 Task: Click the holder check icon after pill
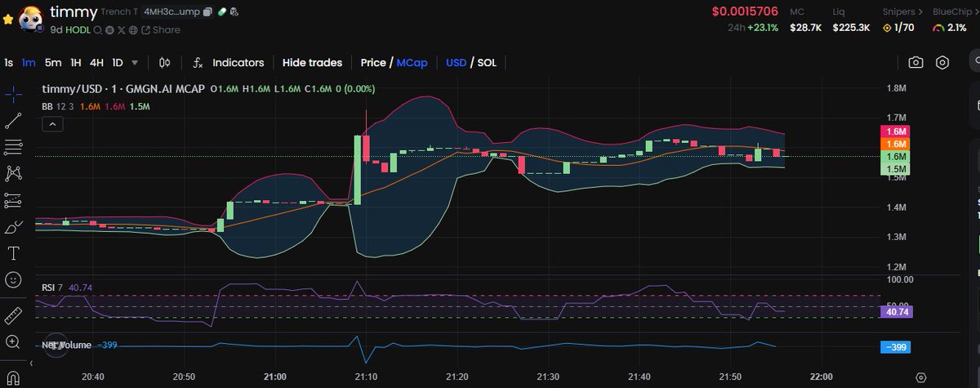tap(234, 12)
